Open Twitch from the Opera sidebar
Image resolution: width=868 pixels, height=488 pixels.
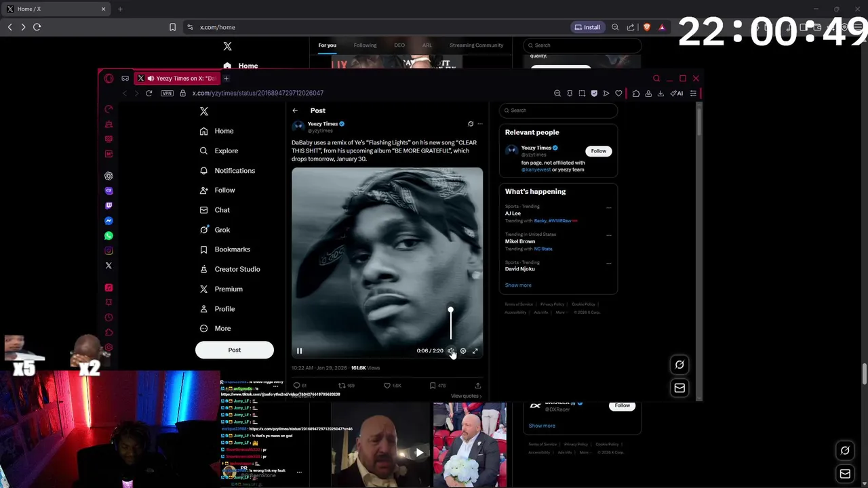click(x=108, y=206)
